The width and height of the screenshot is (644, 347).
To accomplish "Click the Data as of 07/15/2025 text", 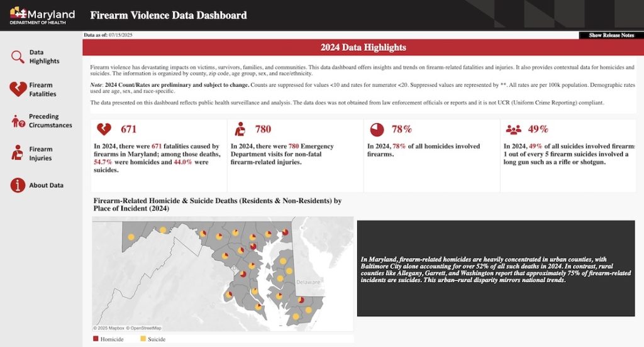I will 108,35.
